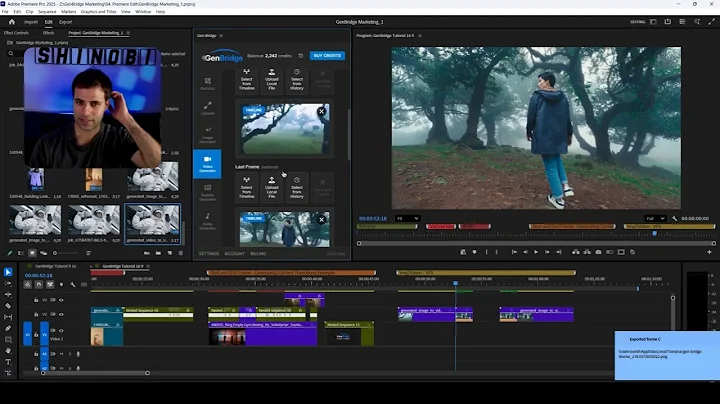The width and height of the screenshot is (720, 404).
Task: Select the Hand tool
Action: click(8, 351)
